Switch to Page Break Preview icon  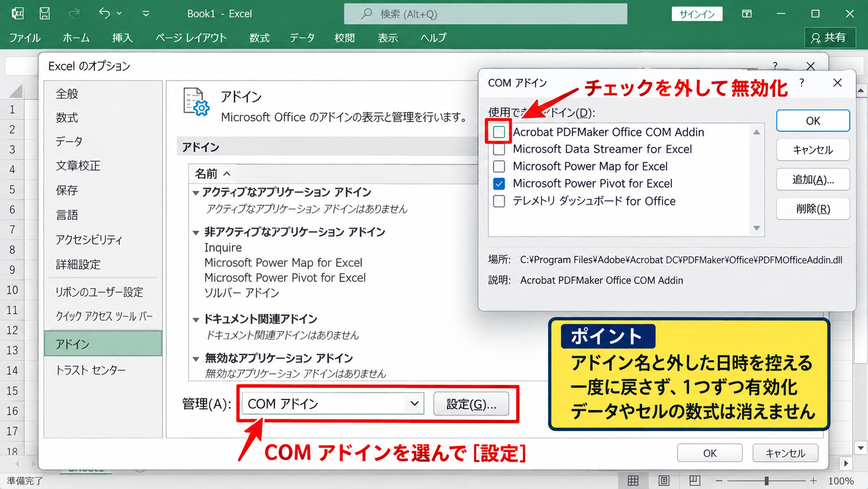pos(695,481)
